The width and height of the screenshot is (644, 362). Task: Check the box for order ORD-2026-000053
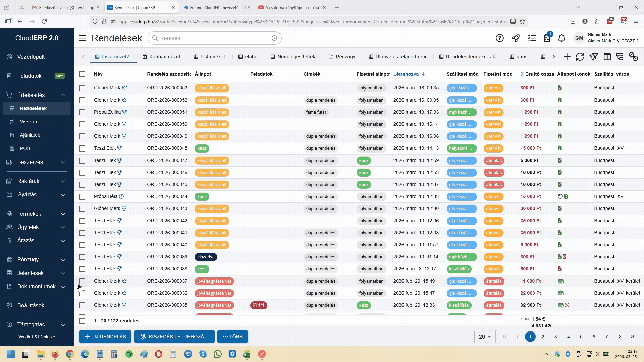(x=82, y=88)
